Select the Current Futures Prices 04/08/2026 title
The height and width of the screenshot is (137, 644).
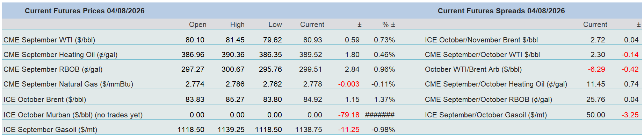click(85, 11)
